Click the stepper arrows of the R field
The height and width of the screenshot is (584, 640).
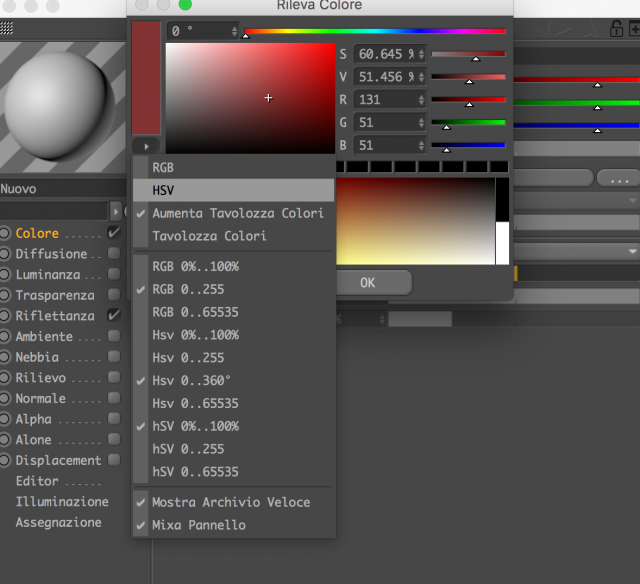click(421, 100)
